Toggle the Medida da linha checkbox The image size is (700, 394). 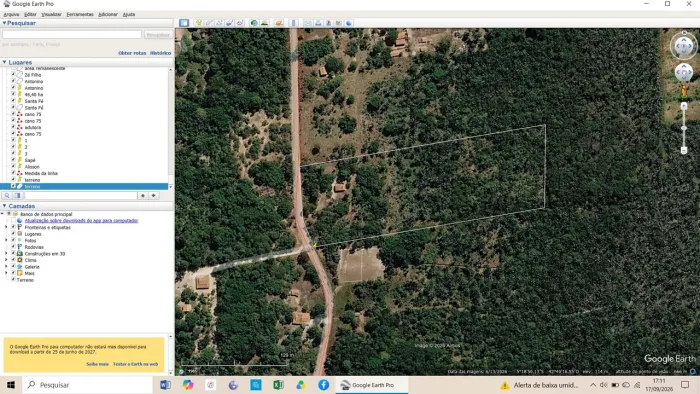tap(13, 173)
